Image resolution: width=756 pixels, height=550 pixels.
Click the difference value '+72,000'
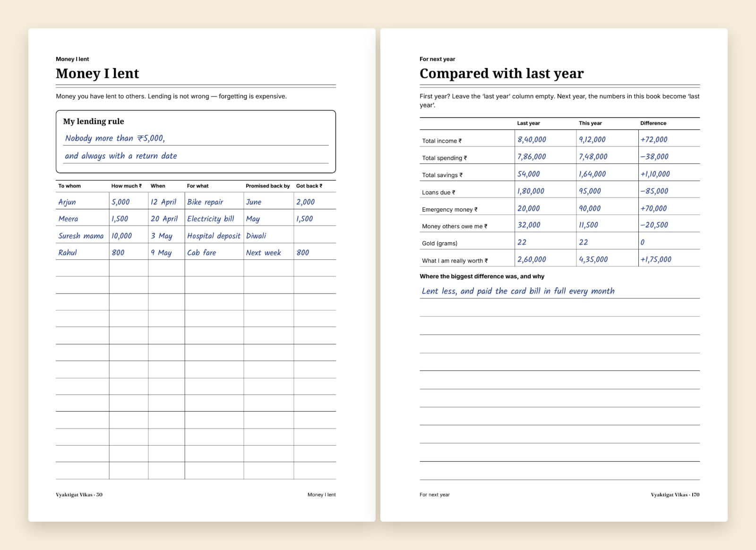654,139
